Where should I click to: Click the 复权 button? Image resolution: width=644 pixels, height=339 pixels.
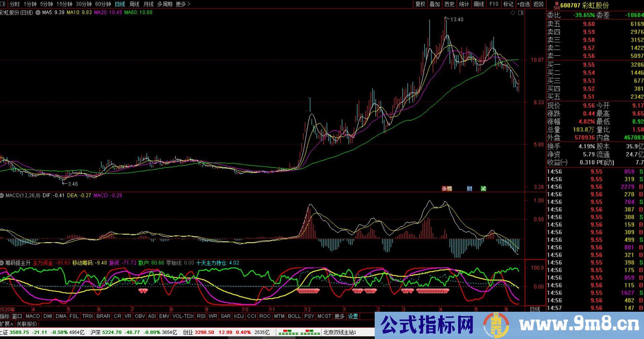[420, 4]
